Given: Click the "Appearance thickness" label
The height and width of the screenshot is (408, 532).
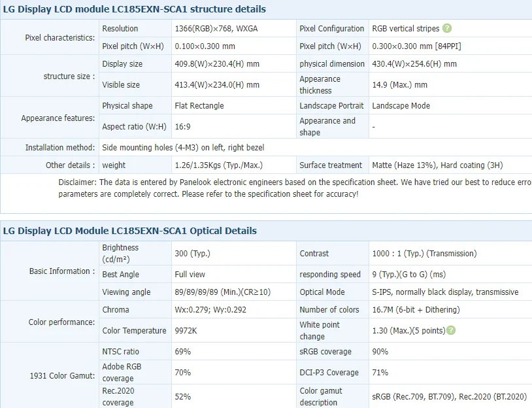Looking at the screenshot, I should [x=320, y=85].
